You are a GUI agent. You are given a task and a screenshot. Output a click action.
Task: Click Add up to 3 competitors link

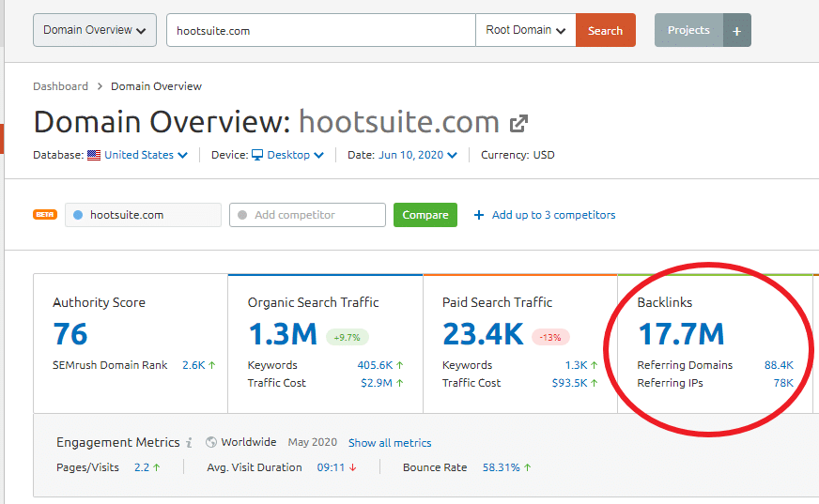553,215
